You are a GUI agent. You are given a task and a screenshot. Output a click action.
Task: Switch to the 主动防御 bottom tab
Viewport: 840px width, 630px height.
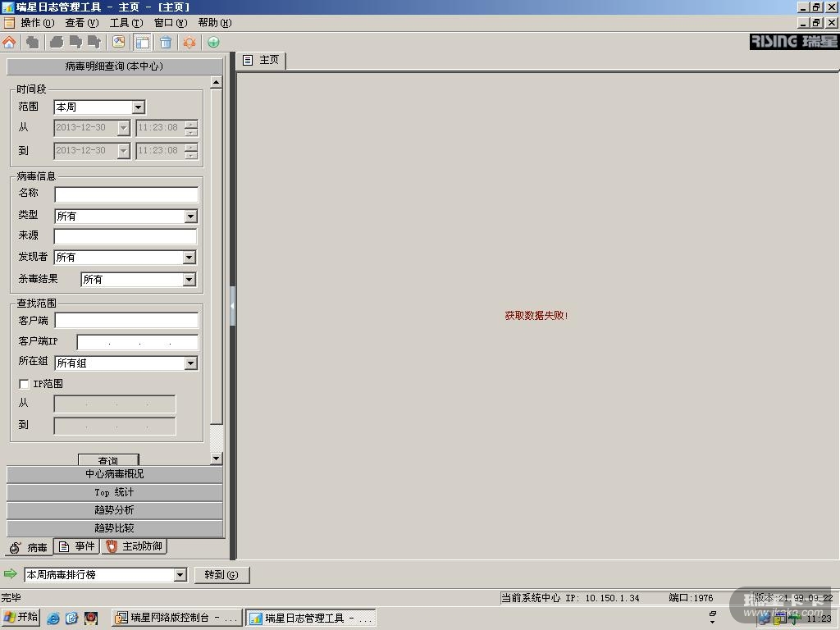(135, 546)
